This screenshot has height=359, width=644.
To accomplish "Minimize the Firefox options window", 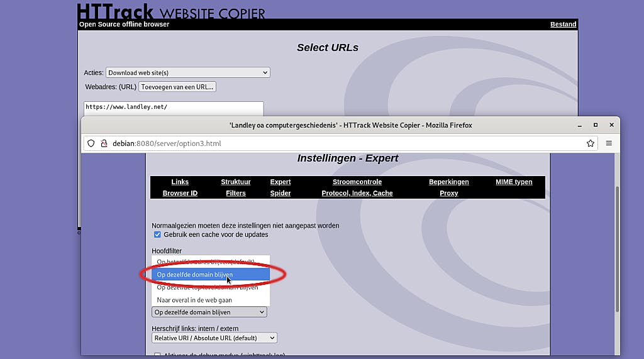I will 579,125.
